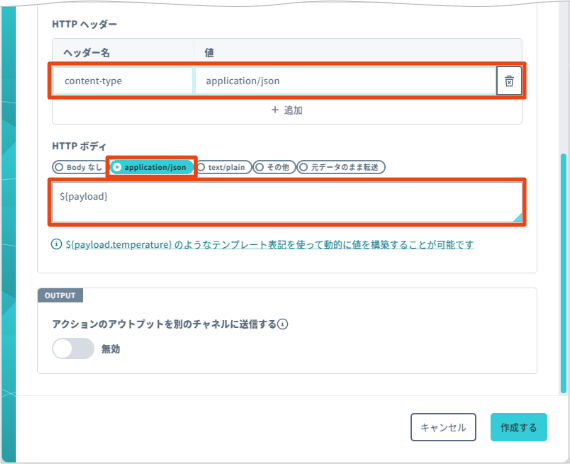
Task: Click the 追加 header button
Action: (287, 110)
